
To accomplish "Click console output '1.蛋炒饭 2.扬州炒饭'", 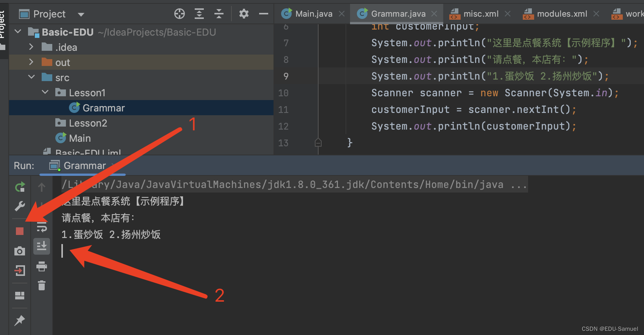I will 111,235.
